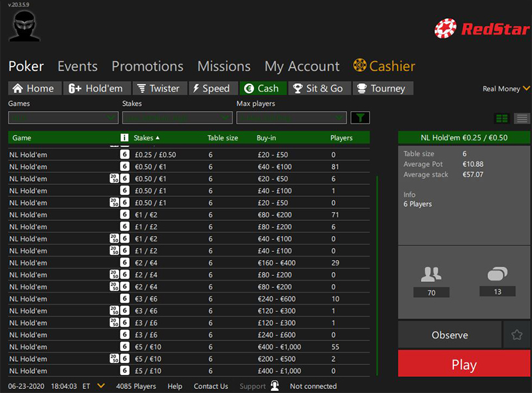
Task: Select the £1 / £2 row with £80 - £200 buy-in
Action: (189, 227)
